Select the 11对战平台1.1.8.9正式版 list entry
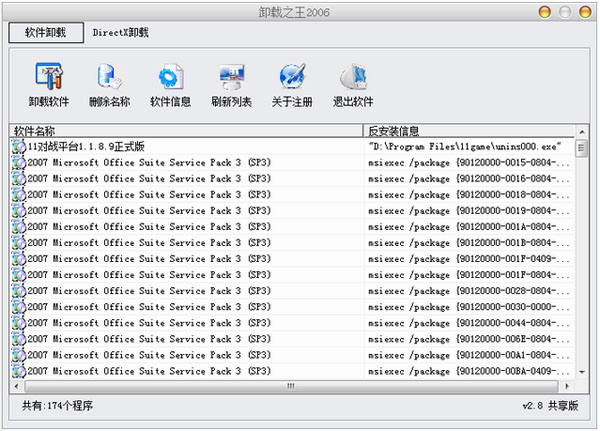600x431 pixels. [90, 147]
